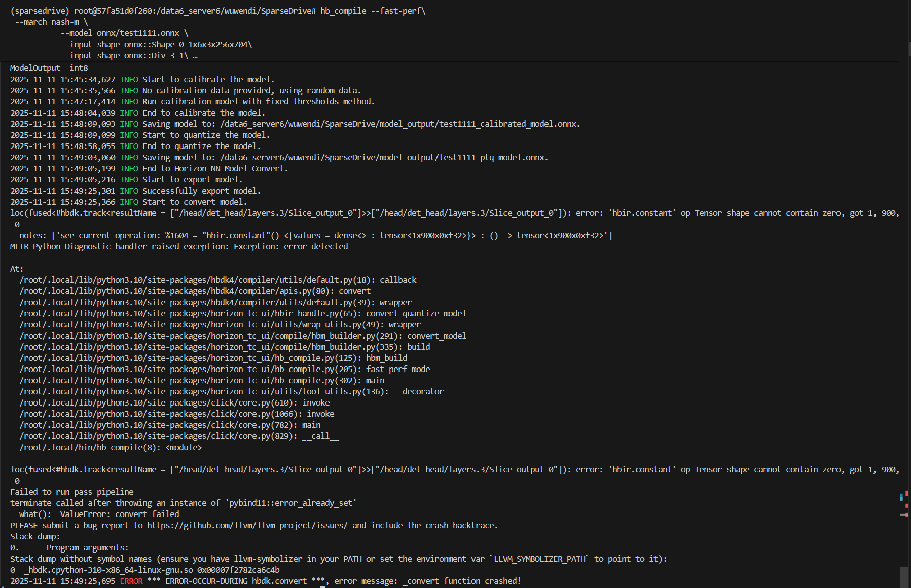Image resolution: width=911 pixels, height=588 pixels.
Task: Expand the truncated command ellipsis
Action: (195, 56)
